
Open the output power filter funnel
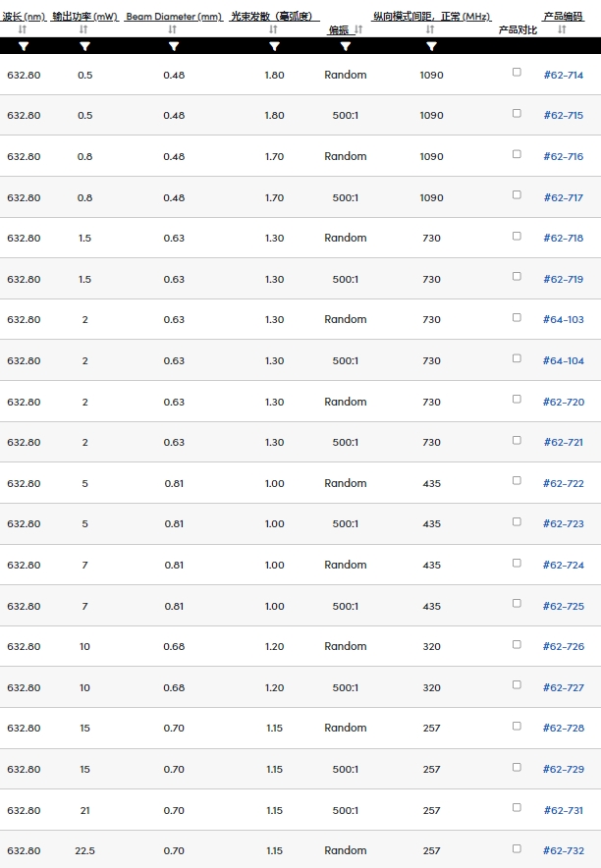[x=84, y=46]
